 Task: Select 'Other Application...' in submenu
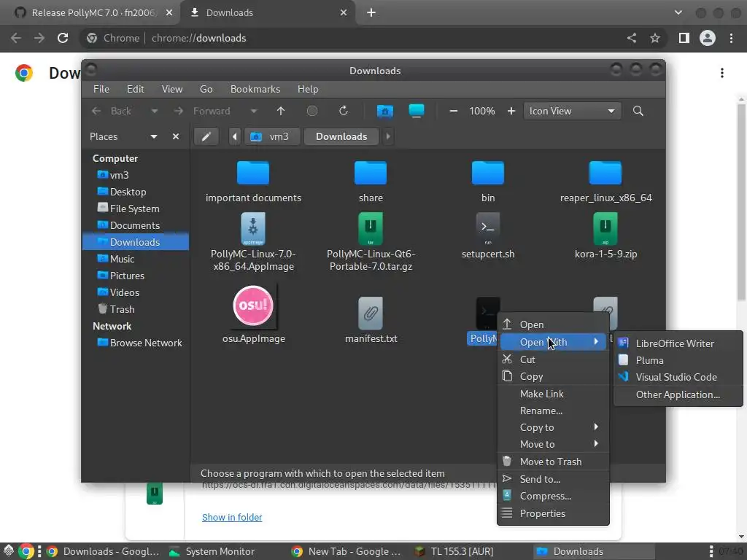pos(678,394)
